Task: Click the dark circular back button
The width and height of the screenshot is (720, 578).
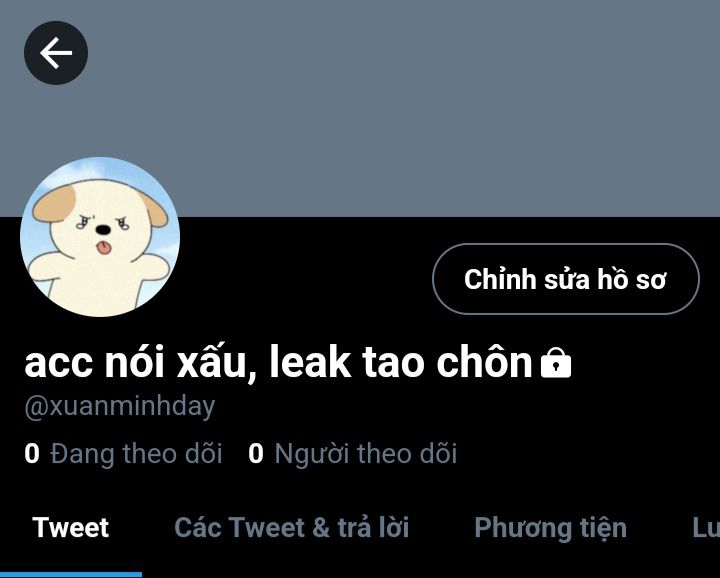Action: [56, 53]
